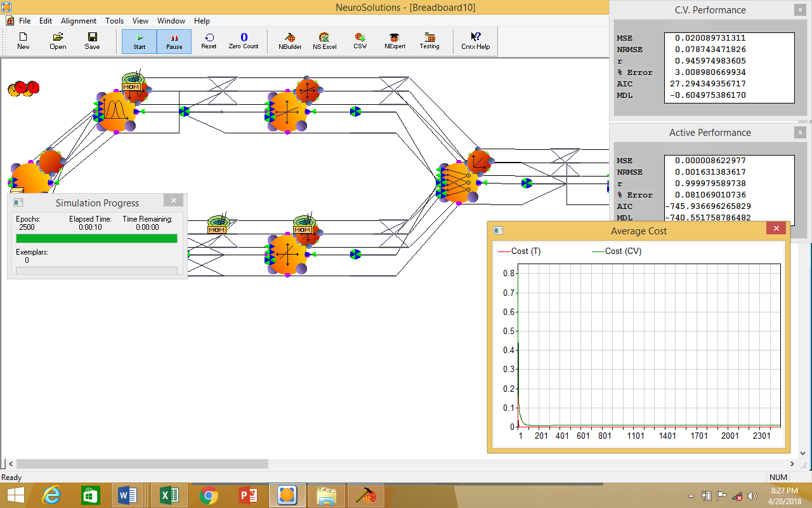Show hidden system tray icons
Viewport: 812px width, 508px height.
click(691, 496)
